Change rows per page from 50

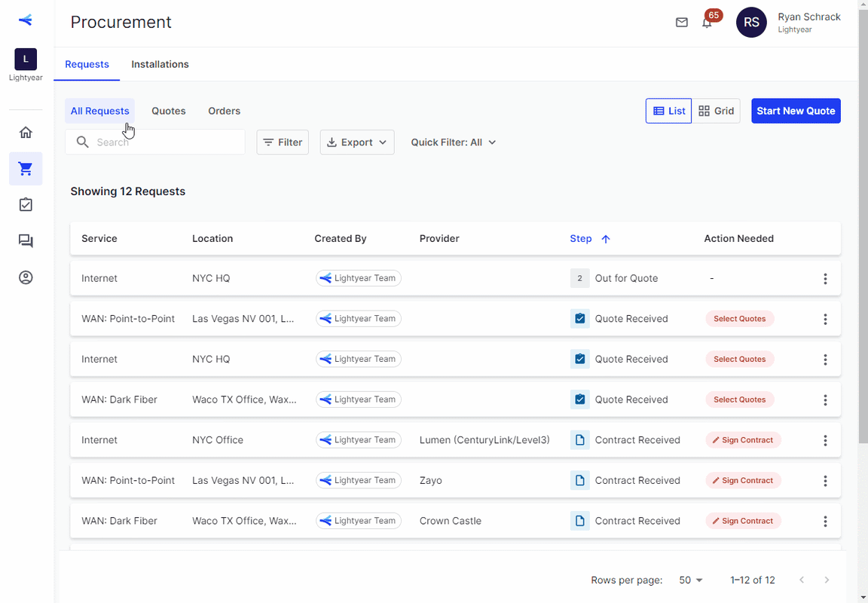pos(691,580)
